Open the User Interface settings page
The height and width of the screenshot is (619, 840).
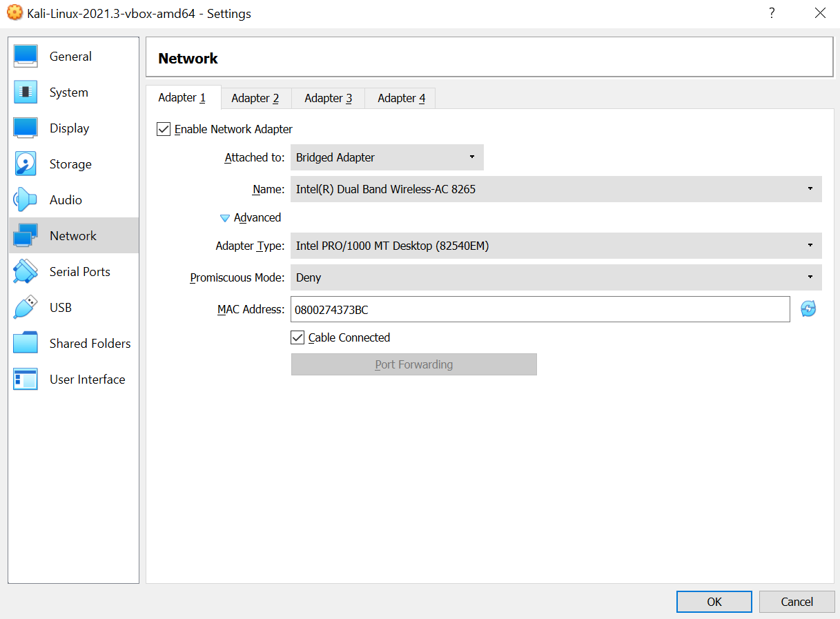coord(87,379)
